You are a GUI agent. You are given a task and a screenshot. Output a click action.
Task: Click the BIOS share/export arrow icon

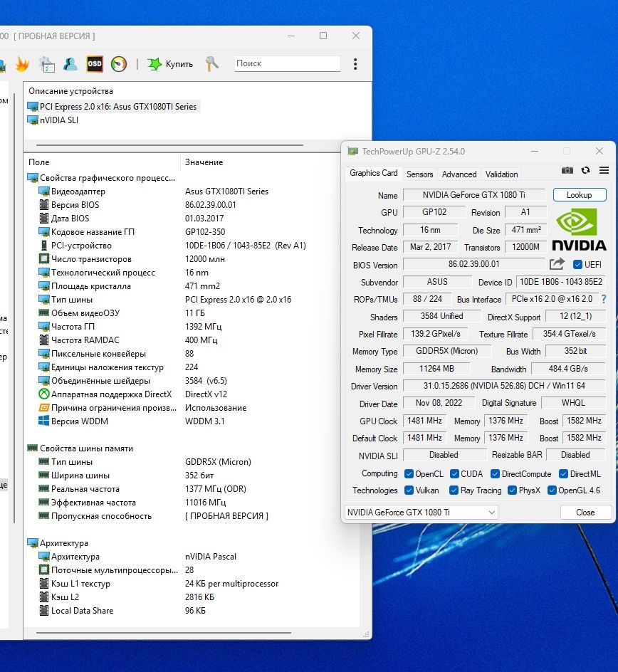pos(557,264)
